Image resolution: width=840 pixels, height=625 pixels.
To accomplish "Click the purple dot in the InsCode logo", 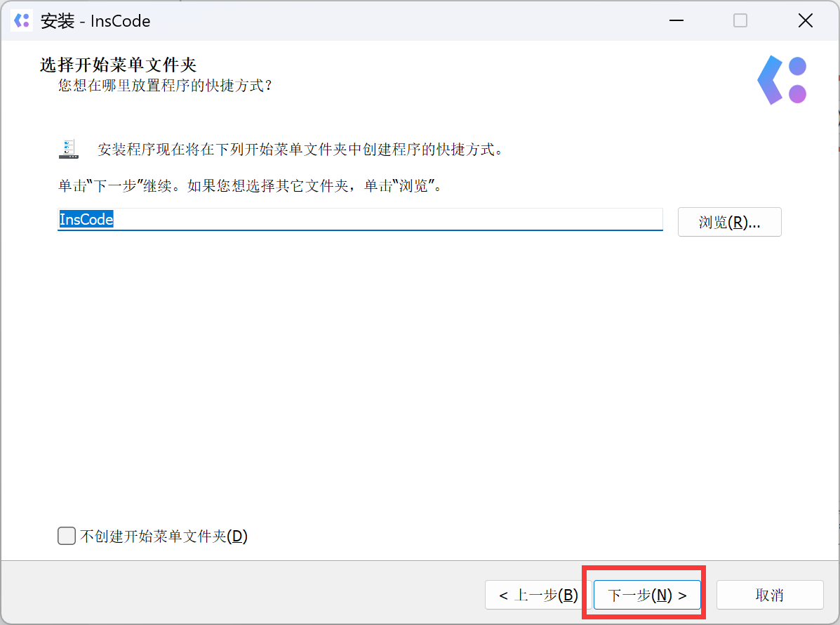I will [799, 92].
